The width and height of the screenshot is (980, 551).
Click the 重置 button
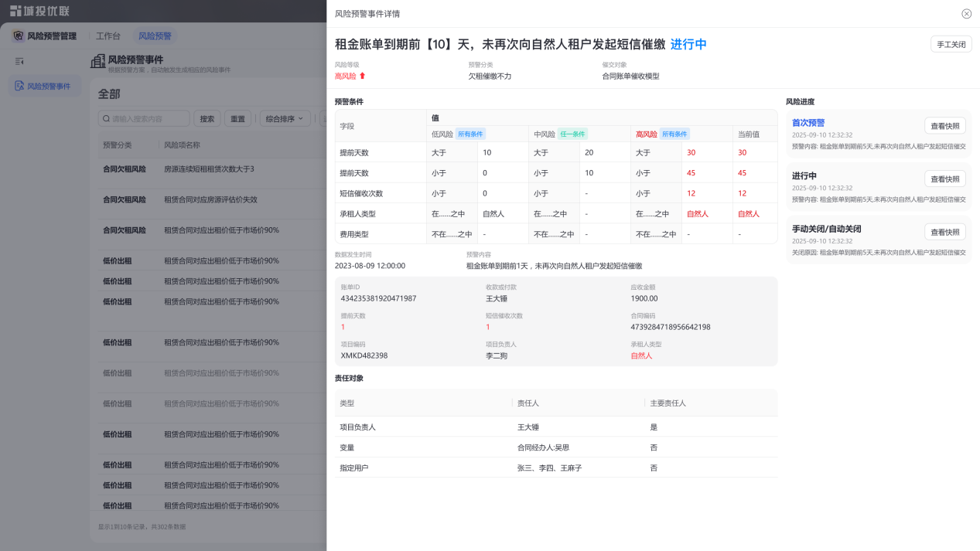click(237, 119)
